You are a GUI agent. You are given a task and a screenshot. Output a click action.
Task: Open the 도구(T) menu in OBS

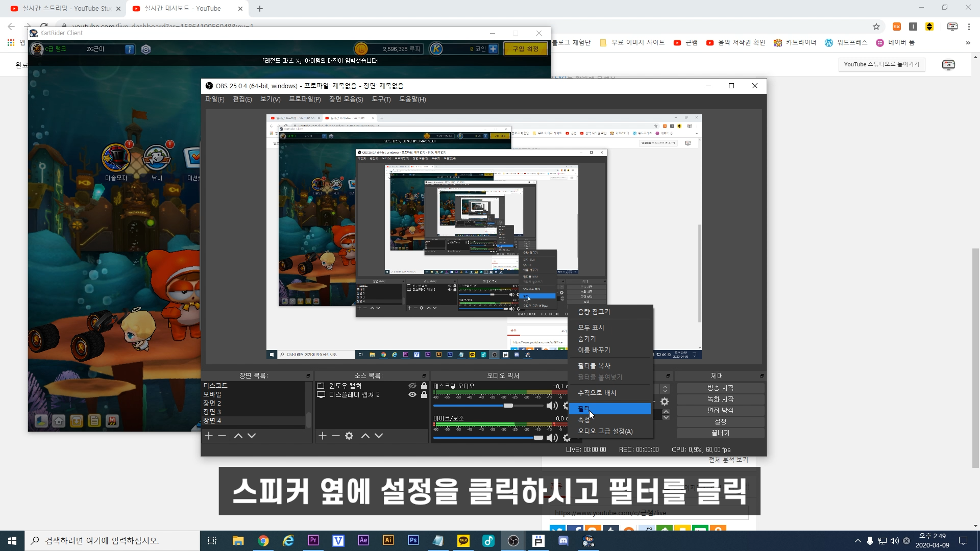click(x=381, y=99)
